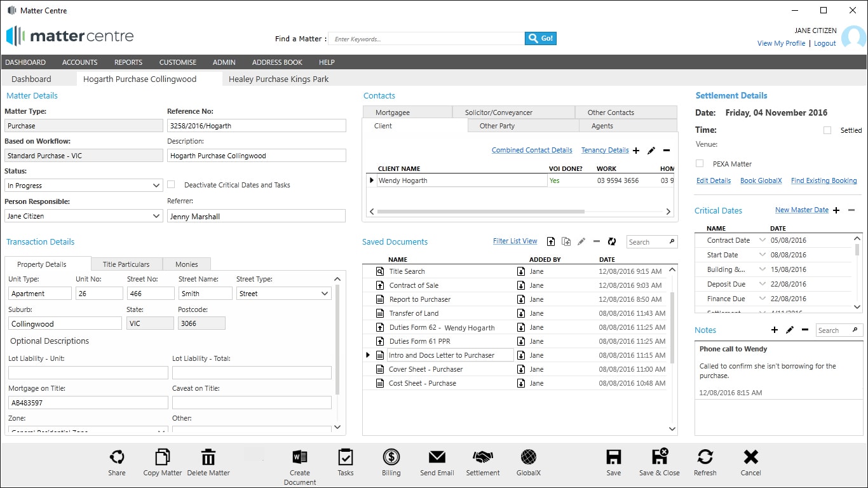Click the Find a Matter keywords field

[426, 39]
